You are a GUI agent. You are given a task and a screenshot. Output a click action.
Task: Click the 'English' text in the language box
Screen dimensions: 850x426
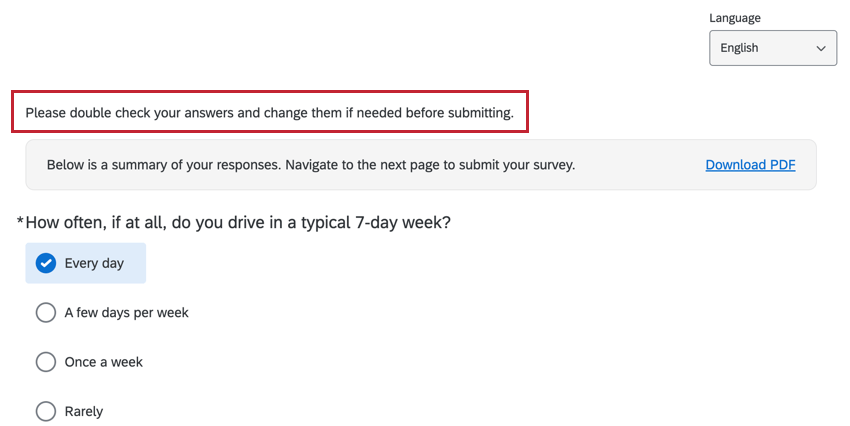[739, 48]
